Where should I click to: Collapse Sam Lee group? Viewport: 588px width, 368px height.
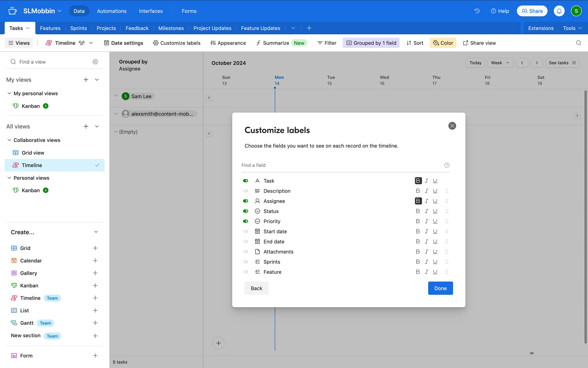pyautogui.click(x=116, y=96)
